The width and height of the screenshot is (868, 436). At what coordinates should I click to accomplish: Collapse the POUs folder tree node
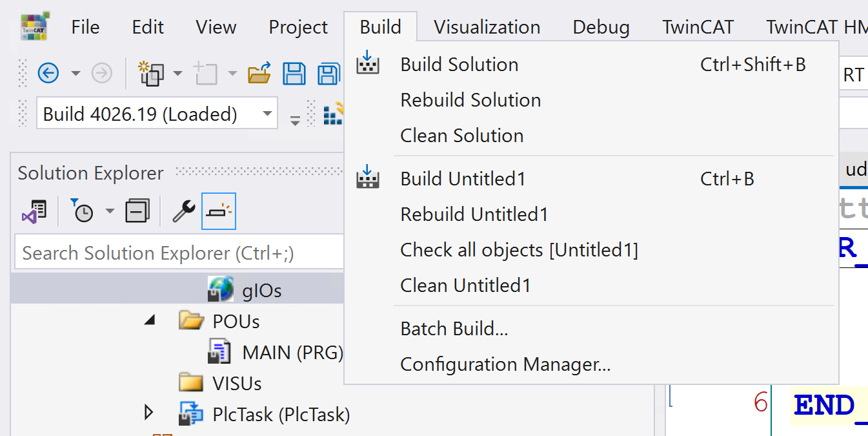pos(150,320)
